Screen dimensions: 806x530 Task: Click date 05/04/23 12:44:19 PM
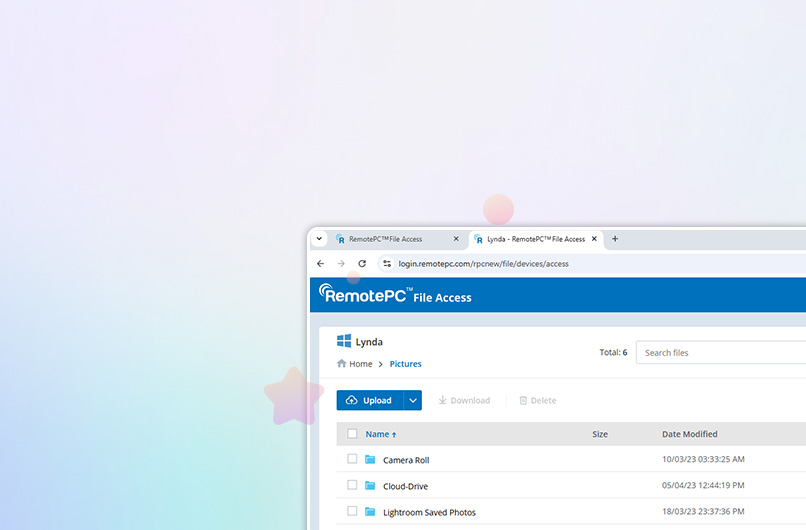pyautogui.click(x=703, y=485)
